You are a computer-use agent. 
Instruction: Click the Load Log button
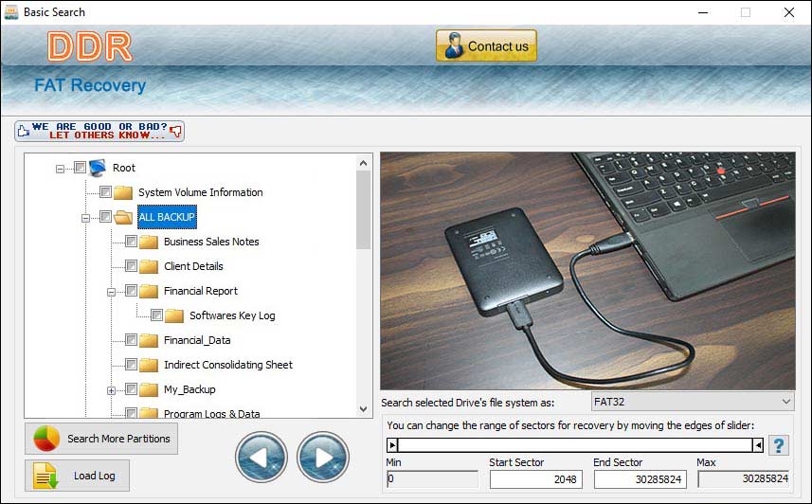(77, 476)
